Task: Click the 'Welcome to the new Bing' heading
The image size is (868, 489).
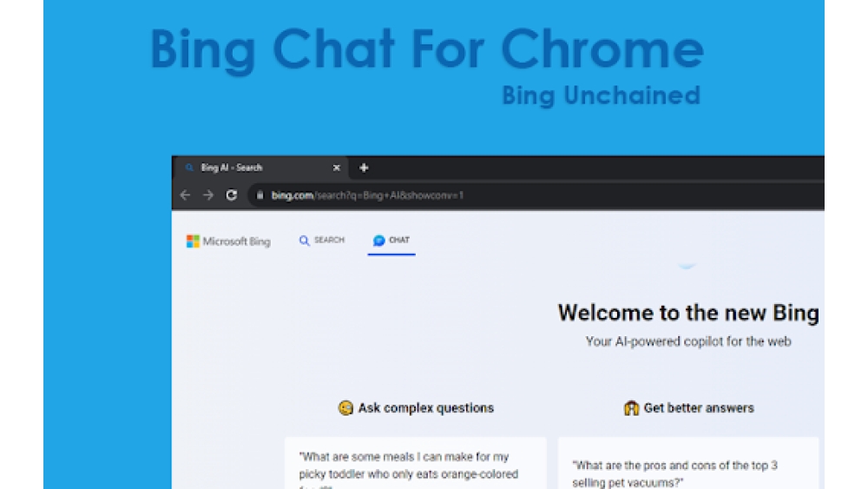Action: click(688, 313)
